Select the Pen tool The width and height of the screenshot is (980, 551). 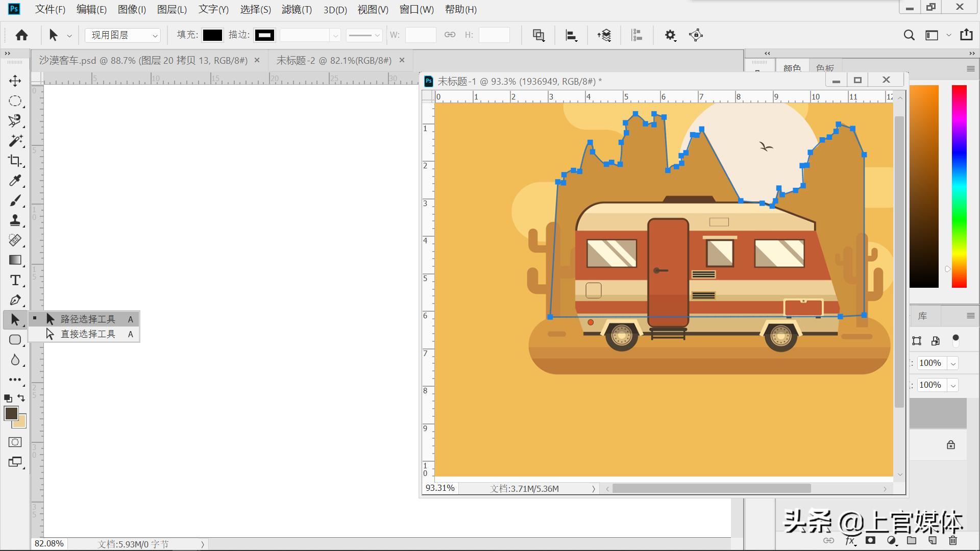15,300
